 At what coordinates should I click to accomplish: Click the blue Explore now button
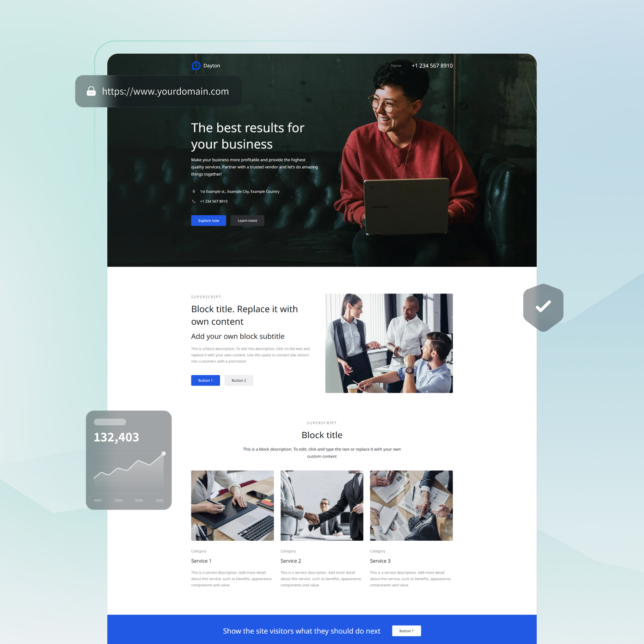pyautogui.click(x=208, y=221)
